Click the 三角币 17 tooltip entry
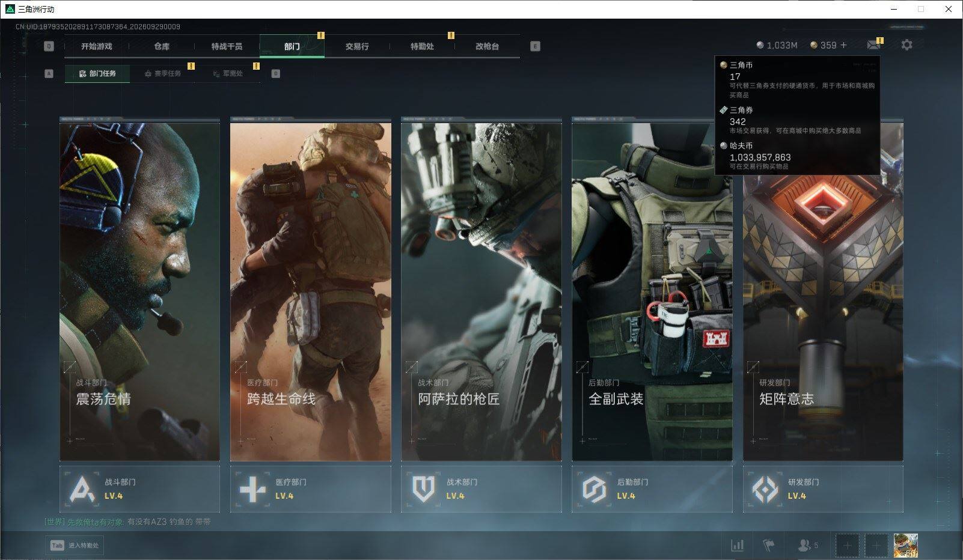The image size is (963, 560). coord(797,79)
